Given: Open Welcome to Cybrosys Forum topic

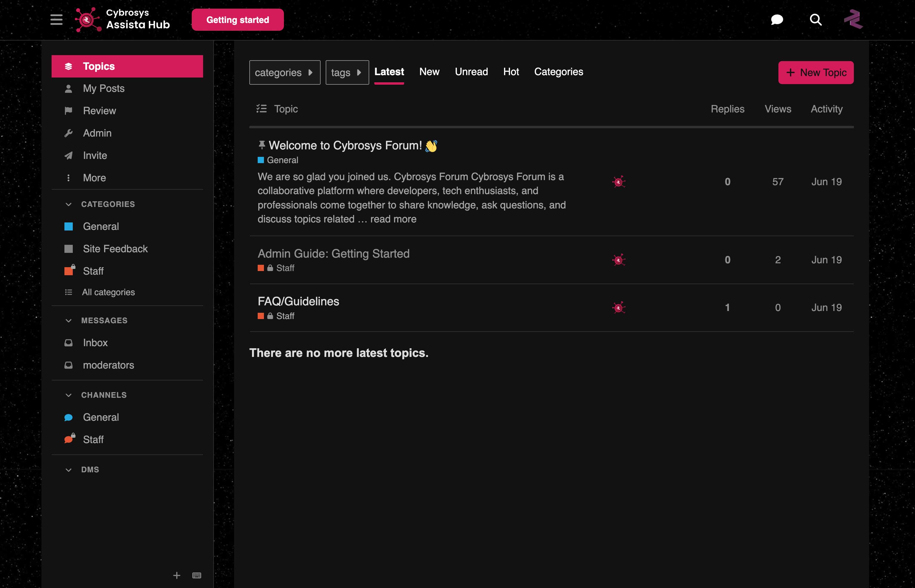Looking at the screenshot, I should coord(345,146).
